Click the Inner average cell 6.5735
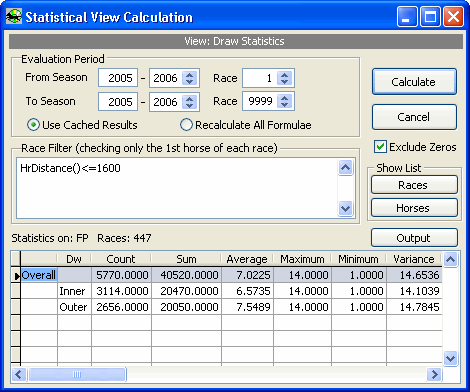Image resolution: width=470 pixels, height=392 pixels. click(247, 291)
